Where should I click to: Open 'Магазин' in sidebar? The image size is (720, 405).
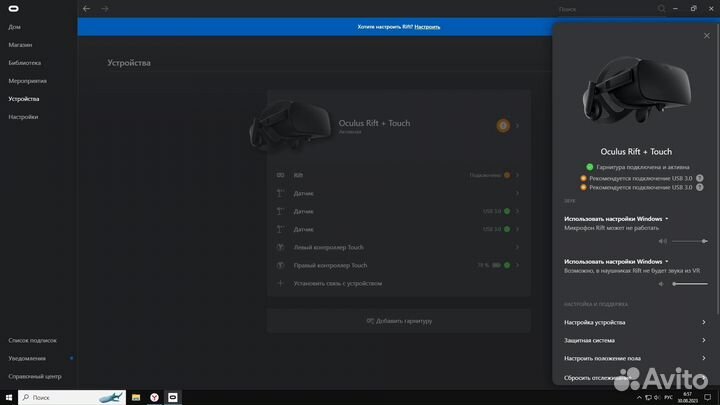pos(20,45)
